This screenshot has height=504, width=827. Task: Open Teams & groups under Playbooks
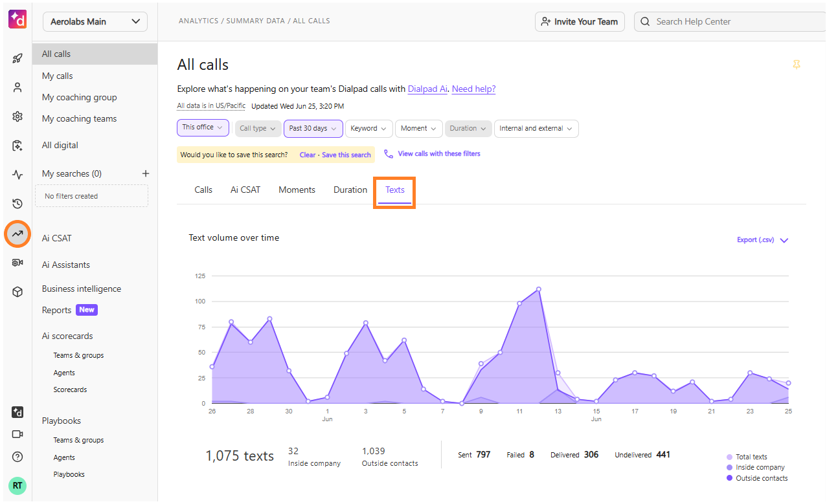78,440
